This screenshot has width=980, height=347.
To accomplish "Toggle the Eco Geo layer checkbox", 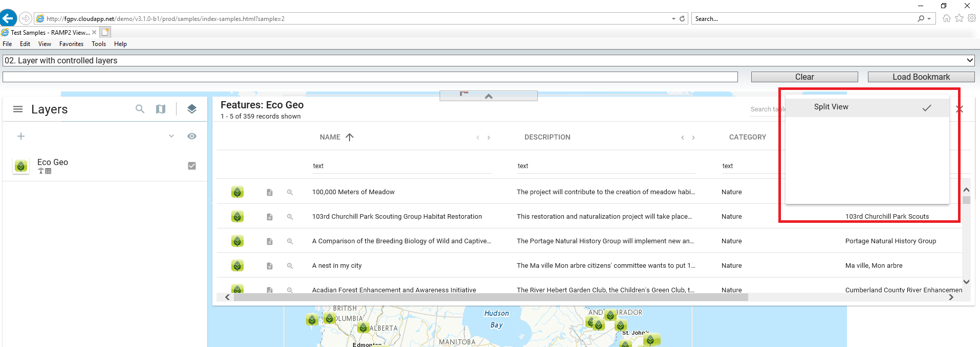I will [x=192, y=166].
